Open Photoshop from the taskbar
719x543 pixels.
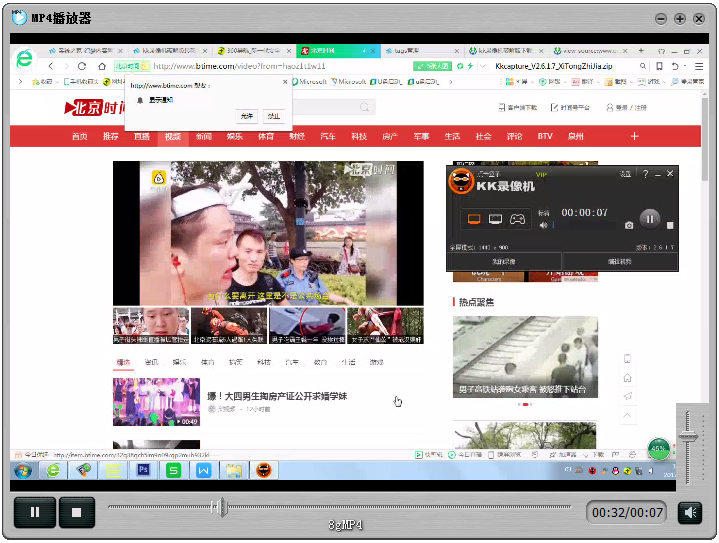[143, 469]
